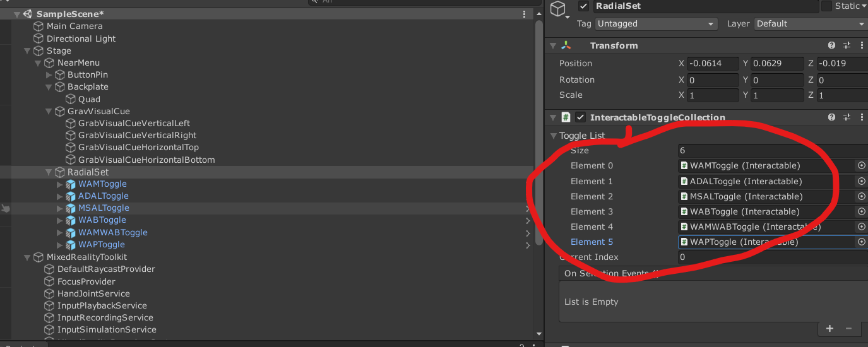Image resolution: width=868 pixels, height=347 pixels.
Task: Collapse the MixedRealityToolkit object
Action: (27, 257)
